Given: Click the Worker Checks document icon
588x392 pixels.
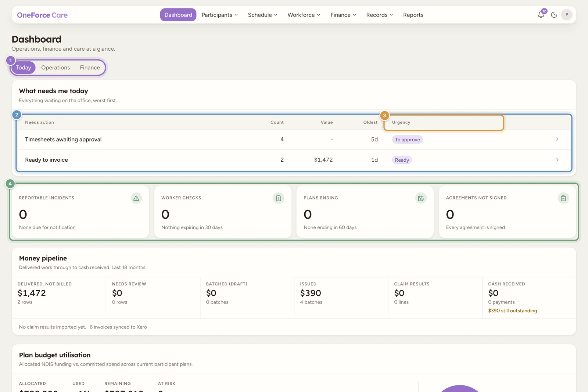Looking at the screenshot, I should click(x=279, y=198).
